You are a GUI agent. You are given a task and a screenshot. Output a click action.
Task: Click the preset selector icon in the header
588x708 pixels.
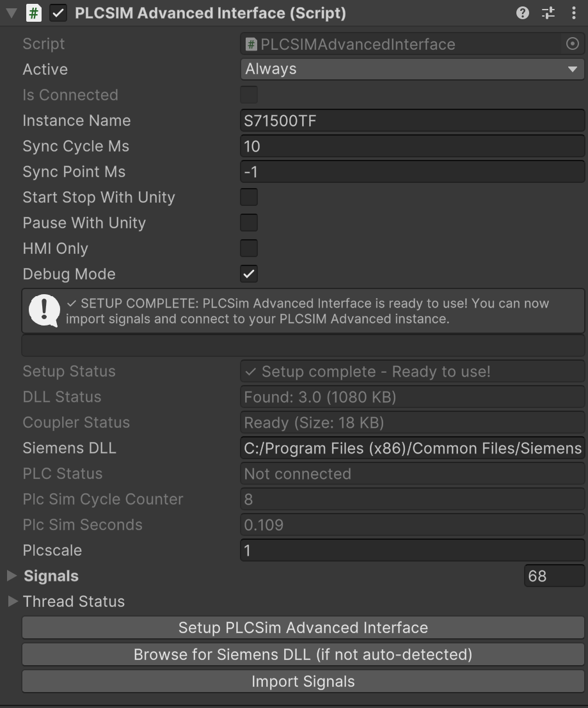click(x=548, y=13)
